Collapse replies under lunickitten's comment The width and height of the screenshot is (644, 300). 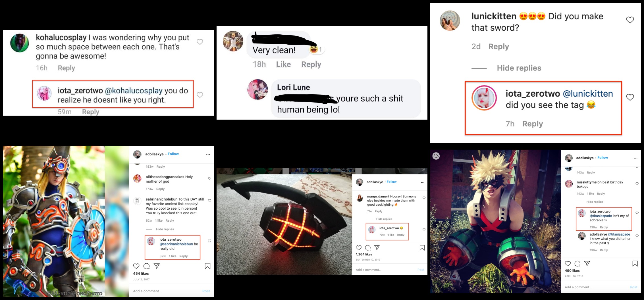pyautogui.click(x=519, y=68)
